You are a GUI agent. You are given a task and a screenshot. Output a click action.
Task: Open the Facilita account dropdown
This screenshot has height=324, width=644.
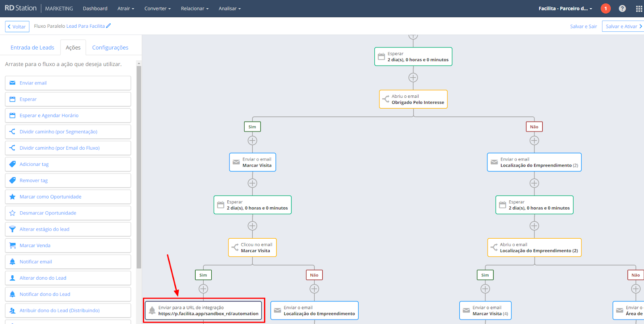pos(565,8)
